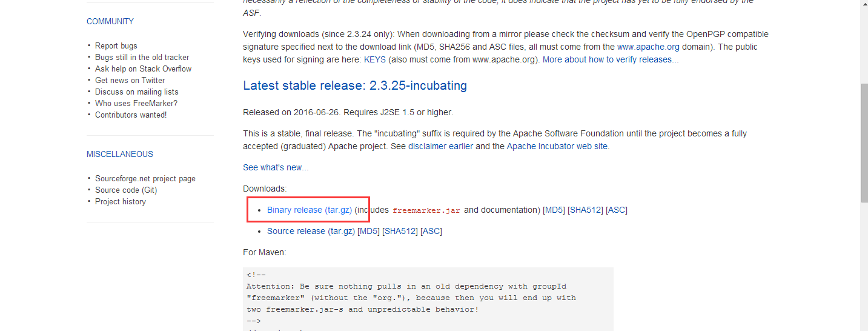Open SHA512 checksum for Binary release
The height and width of the screenshot is (331, 868).
[x=585, y=210]
